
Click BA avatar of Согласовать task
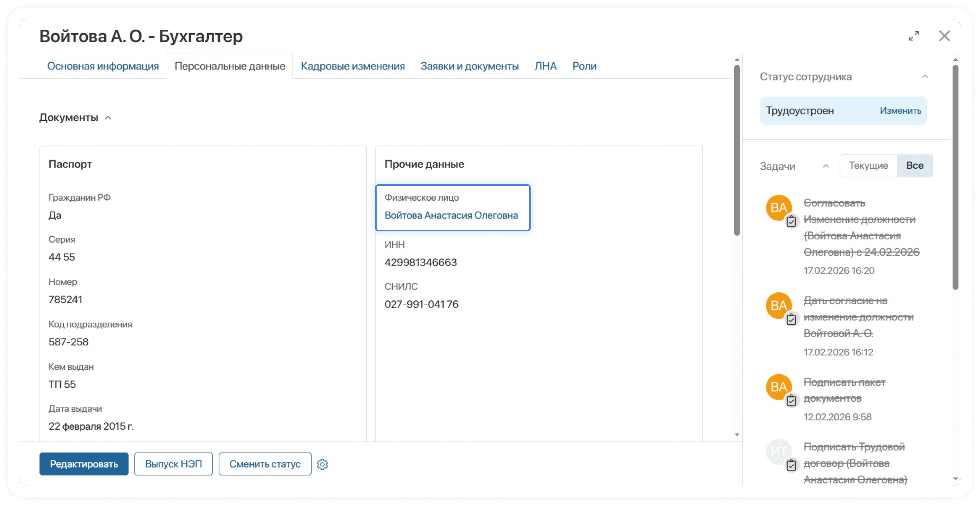pyautogui.click(x=778, y=207)
